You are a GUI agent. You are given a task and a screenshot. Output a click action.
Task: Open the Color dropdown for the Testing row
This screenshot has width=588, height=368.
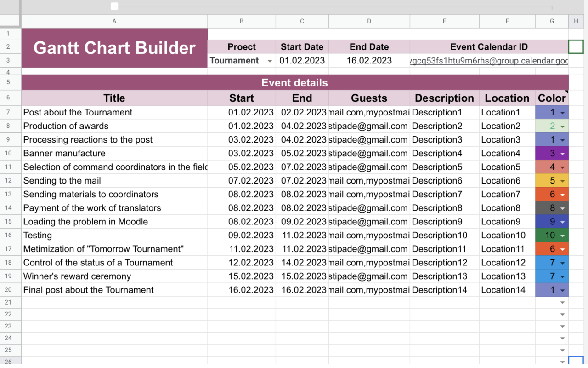pyautogui.click(x=562, y=235)
